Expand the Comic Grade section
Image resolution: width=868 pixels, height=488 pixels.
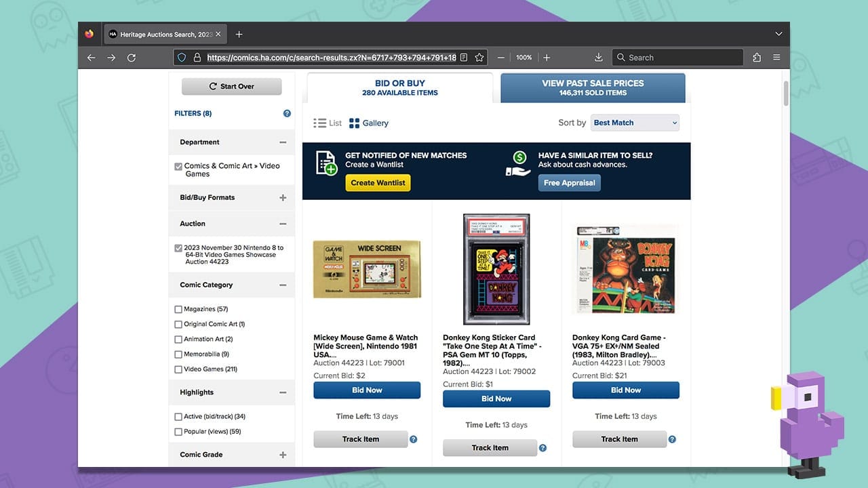point(283,455)
